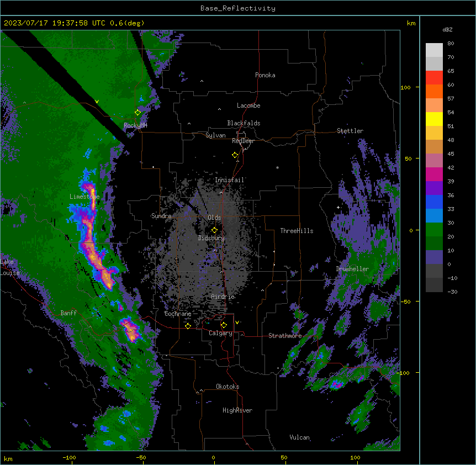Image resolution: width=476 pixels, height=465 pixels.
Task: Click the Airdrie city label
Action: tap(223, 297)
